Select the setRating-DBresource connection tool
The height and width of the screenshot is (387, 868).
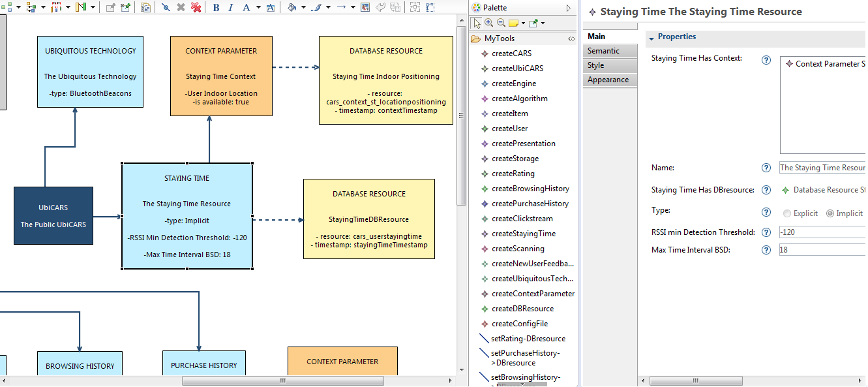pyautogui.click(x=522, y=339)
